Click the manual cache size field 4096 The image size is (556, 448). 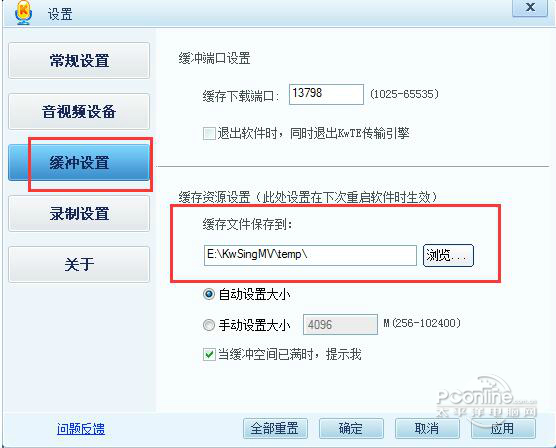pos(340,325)
